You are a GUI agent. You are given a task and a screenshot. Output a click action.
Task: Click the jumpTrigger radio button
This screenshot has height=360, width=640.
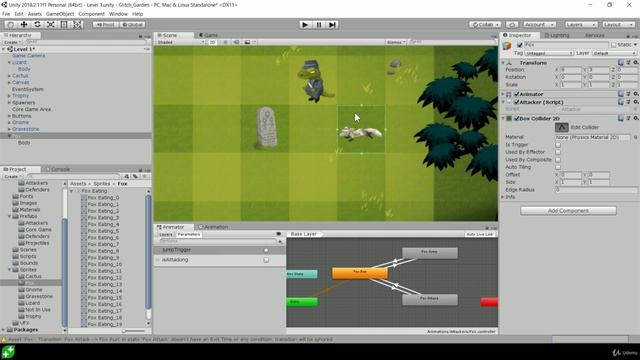pos(266,250)
